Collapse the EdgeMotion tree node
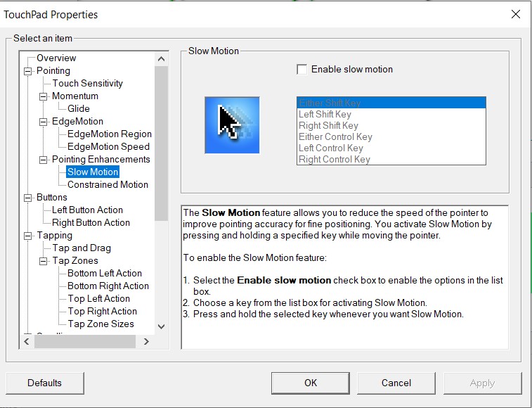532x408 pixels. (44, 122)
